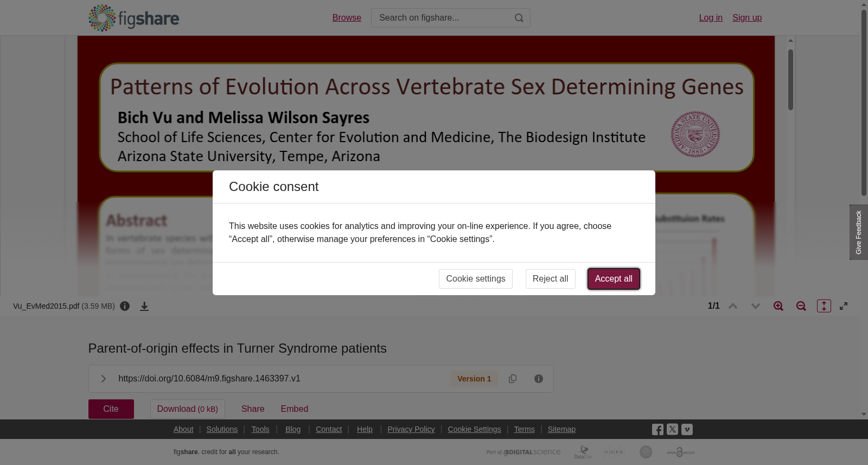Accept all cookies
This screenshot has height=465, width=868.
pyautogui.click(x=614, y=279)
